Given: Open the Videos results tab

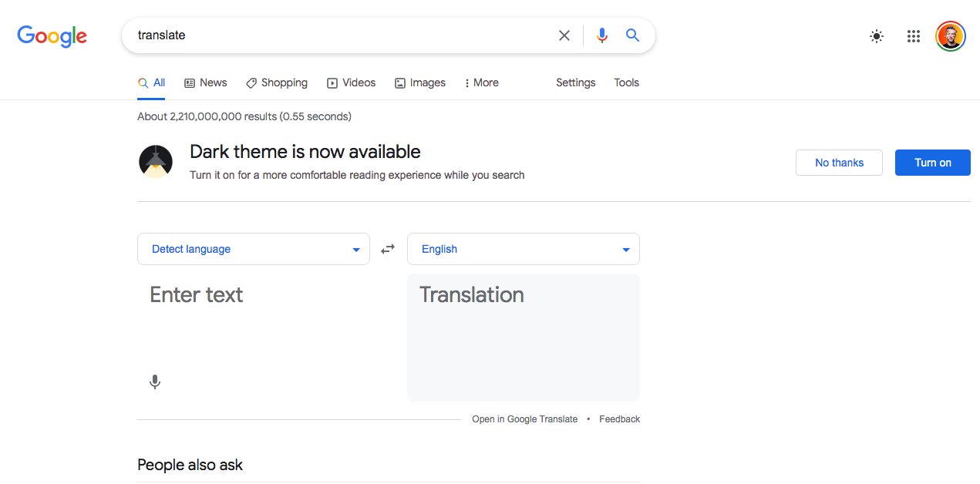Looking at the screenshot, I should click(x=352, y=83).
